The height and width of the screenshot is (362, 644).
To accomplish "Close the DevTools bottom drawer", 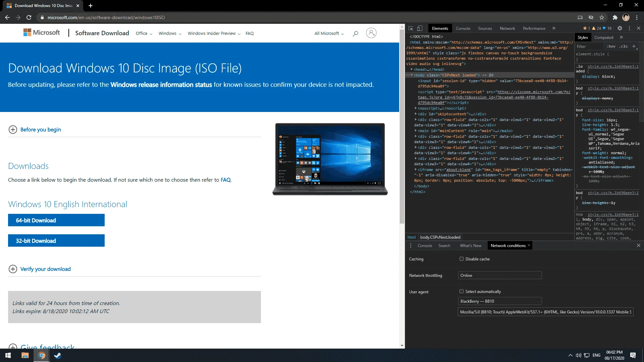I will 639,246.
